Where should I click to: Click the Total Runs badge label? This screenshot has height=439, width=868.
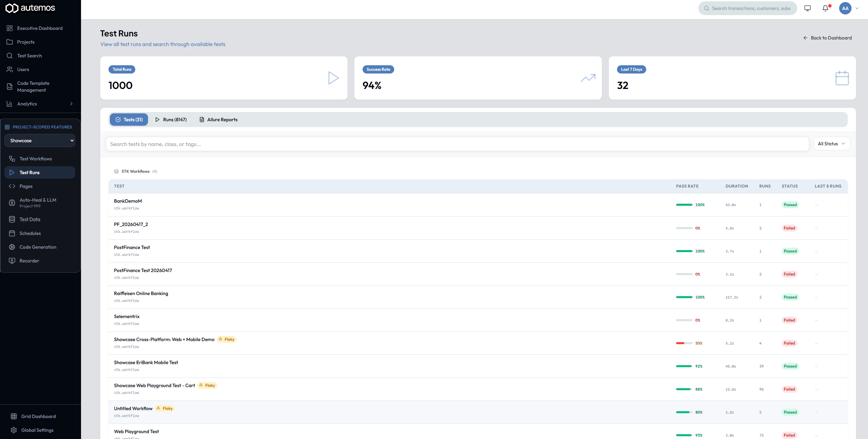point(122,69)
